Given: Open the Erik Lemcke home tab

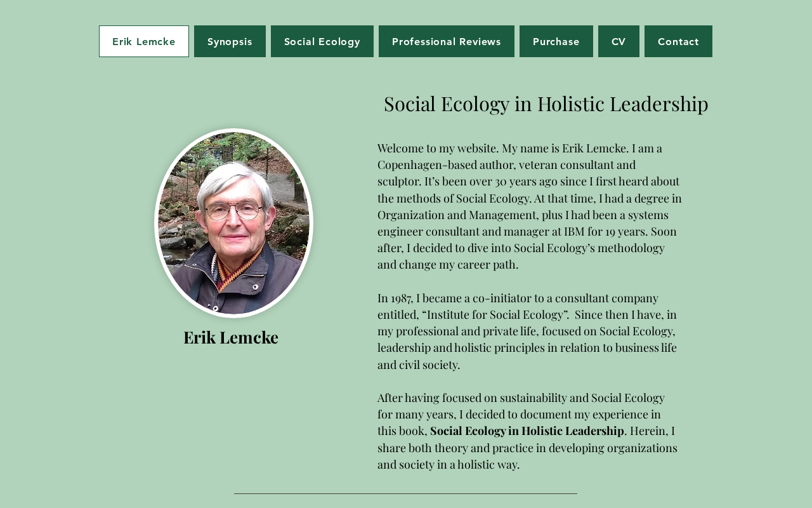Looking at the screenshot, I should pos(144,41).
